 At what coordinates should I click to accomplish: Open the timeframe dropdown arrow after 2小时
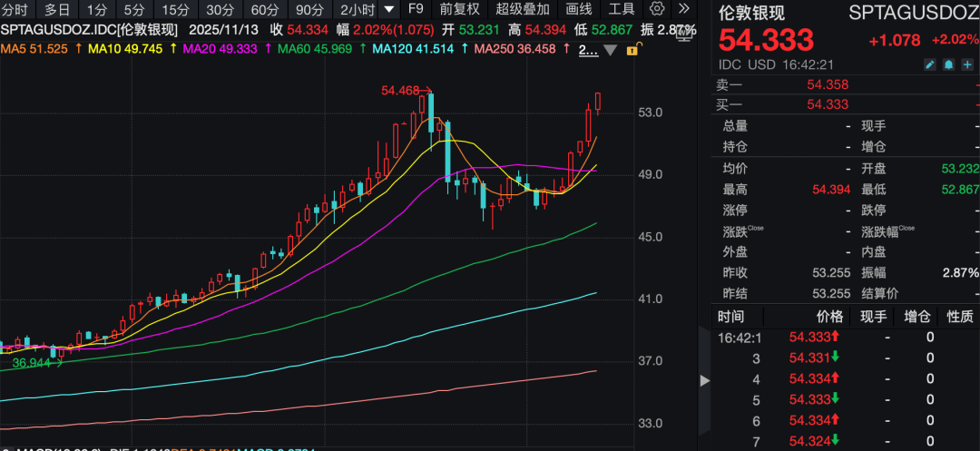point(388,9)
